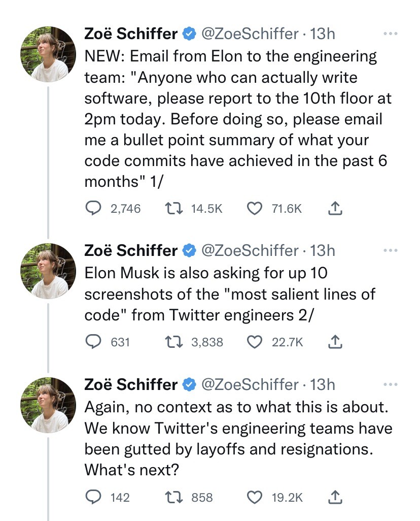Image resolution: width=420 pixels, height=521 pixels.
Task: Reply to the tweet with 142 replies
Action: click(x=93, y=497)
